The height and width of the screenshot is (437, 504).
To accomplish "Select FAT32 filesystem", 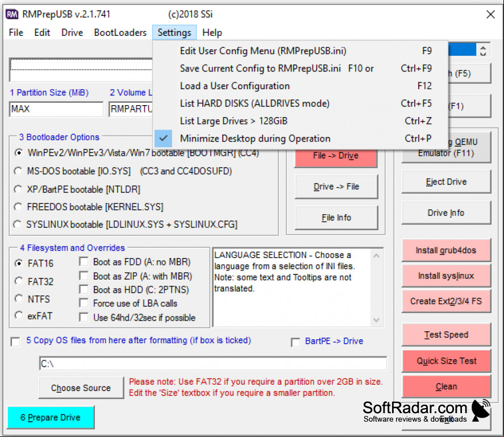I will pos(19,281).
